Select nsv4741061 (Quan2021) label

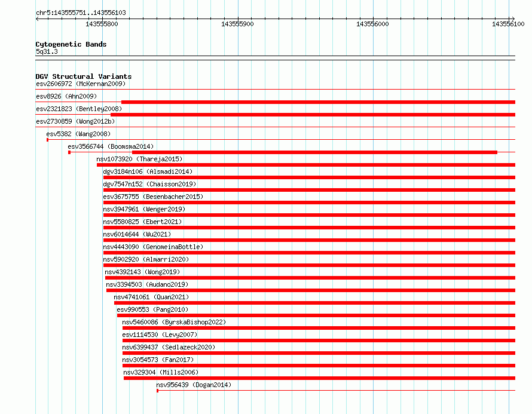(x=151, y=297)
